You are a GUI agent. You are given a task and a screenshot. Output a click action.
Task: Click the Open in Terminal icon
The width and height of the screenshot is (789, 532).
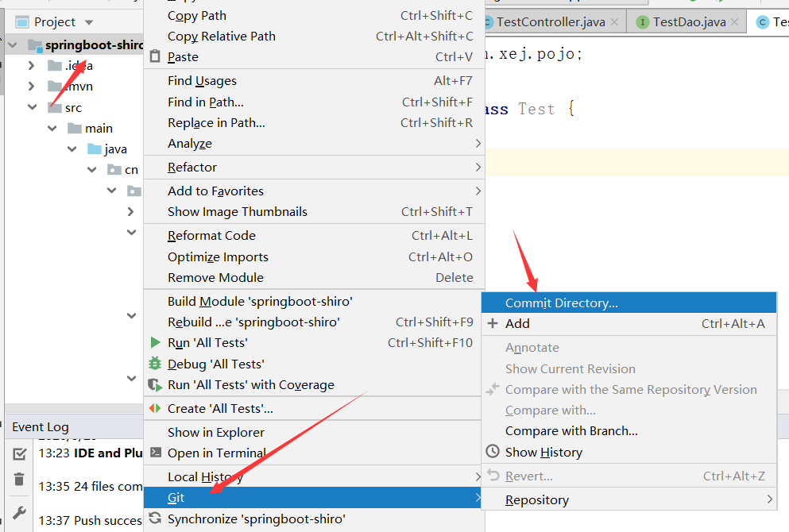coord(156,453)
